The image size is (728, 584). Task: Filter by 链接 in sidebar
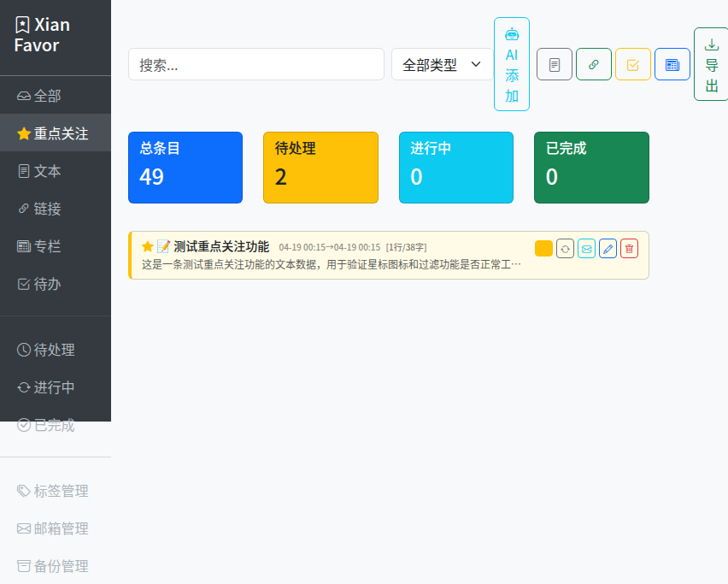point(56,209)
